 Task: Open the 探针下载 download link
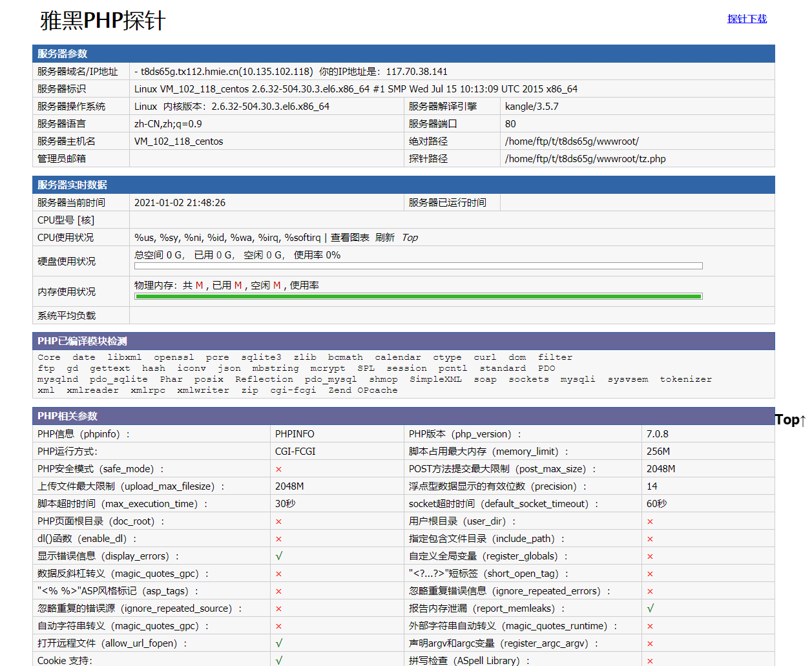point(747,19)
